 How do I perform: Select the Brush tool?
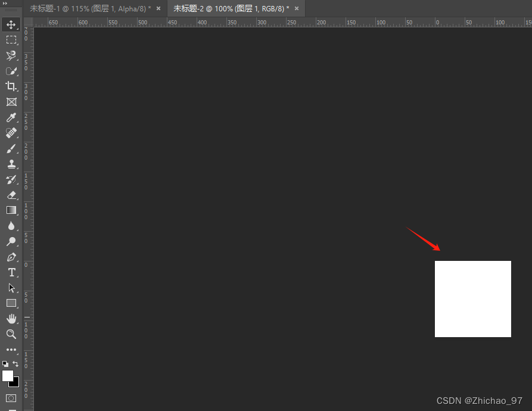(x=11, y=148)
